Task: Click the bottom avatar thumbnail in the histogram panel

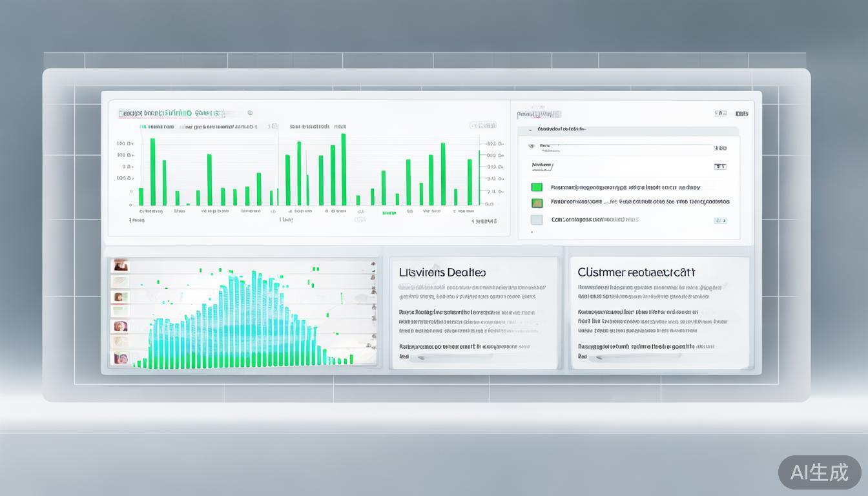Action: tap(120, 358)
